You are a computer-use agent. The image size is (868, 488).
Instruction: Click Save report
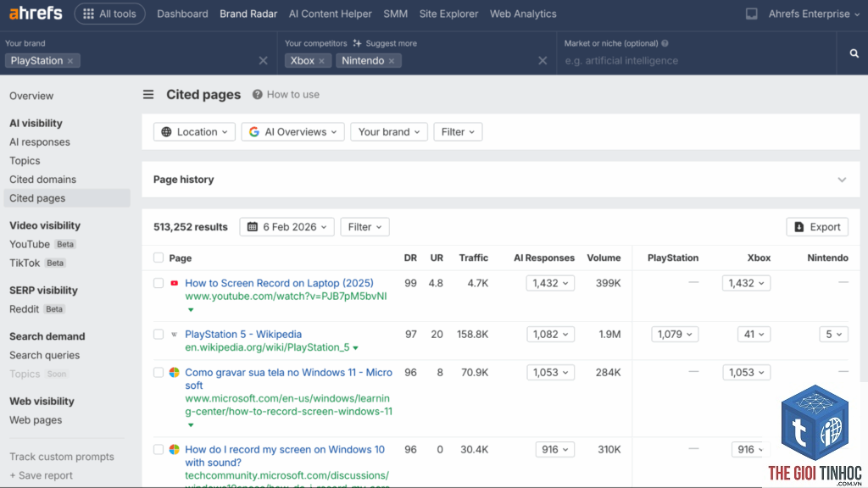tap(41, 475)
